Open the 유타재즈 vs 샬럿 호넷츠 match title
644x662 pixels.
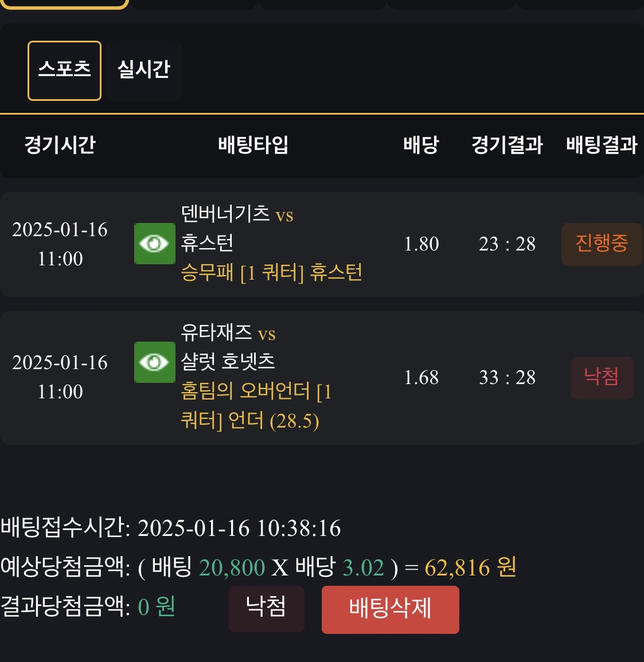228,347
